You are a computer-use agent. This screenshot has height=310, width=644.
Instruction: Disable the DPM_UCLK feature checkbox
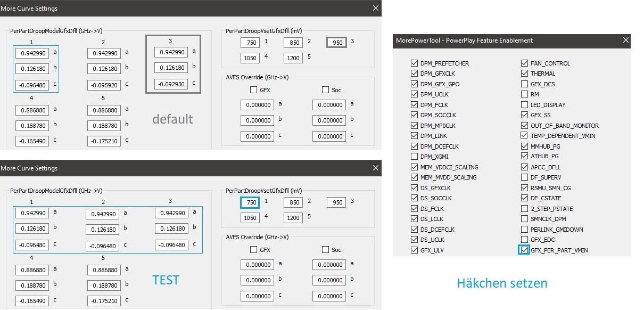(415, 94)
